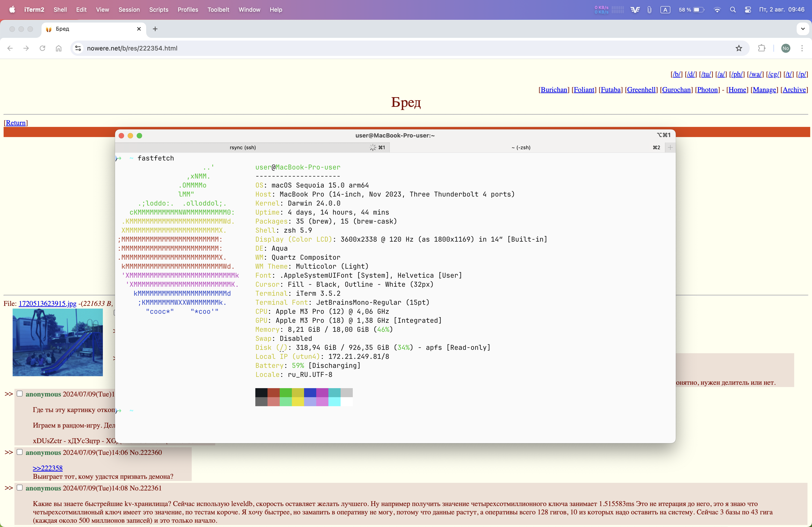Go to the /ph/ board link
The height and width of the screenshot is (527, 812).
pos(737,74)
